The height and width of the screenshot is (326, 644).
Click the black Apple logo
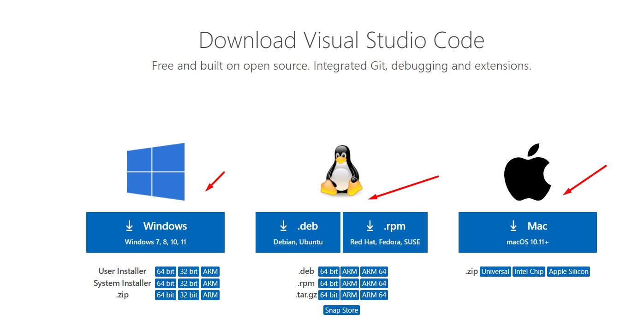click(x=527, y=172)
